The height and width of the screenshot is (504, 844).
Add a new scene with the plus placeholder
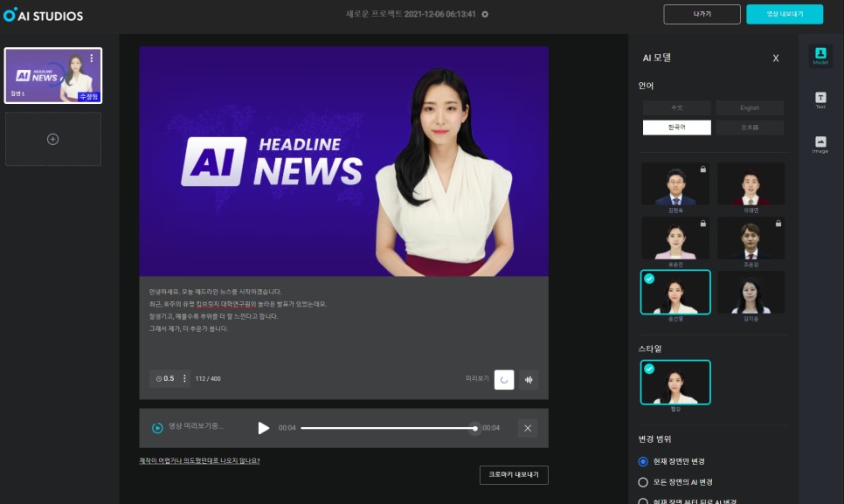click(x=52, y=139)
